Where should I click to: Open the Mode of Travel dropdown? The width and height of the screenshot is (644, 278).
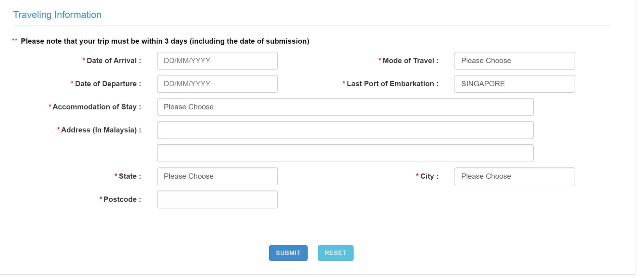514,61
